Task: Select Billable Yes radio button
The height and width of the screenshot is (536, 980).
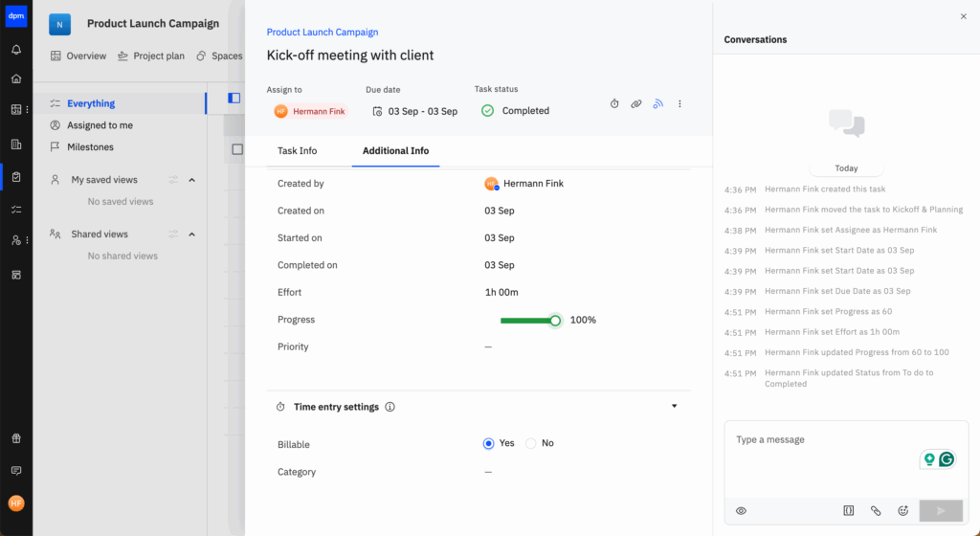Action: click(x=489, y=443)
